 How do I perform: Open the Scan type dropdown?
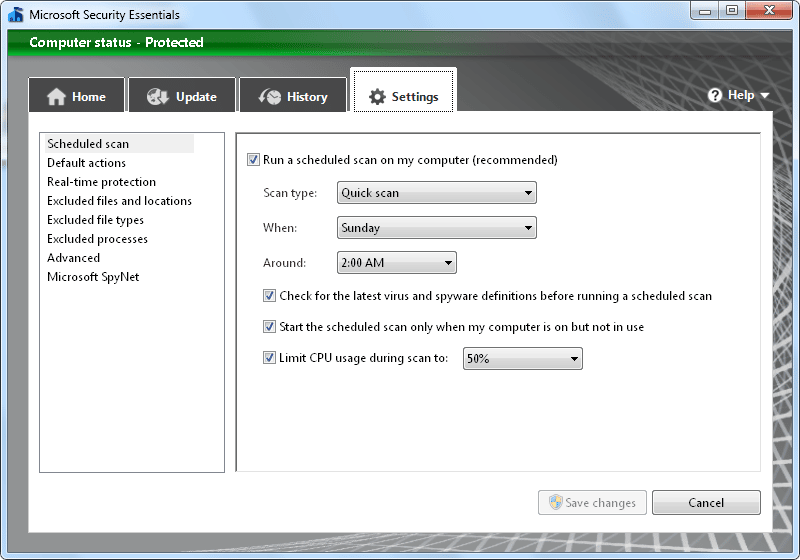click(436, 193)
